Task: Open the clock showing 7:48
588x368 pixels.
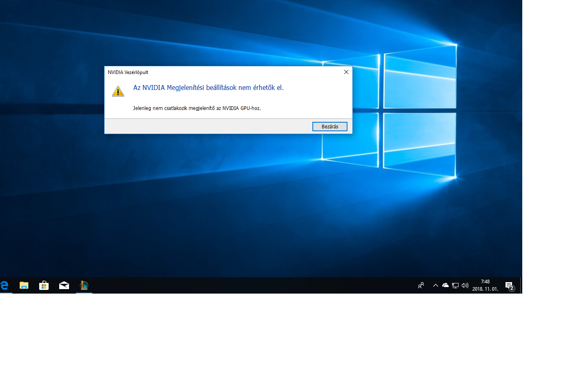Action: point(485,285)
